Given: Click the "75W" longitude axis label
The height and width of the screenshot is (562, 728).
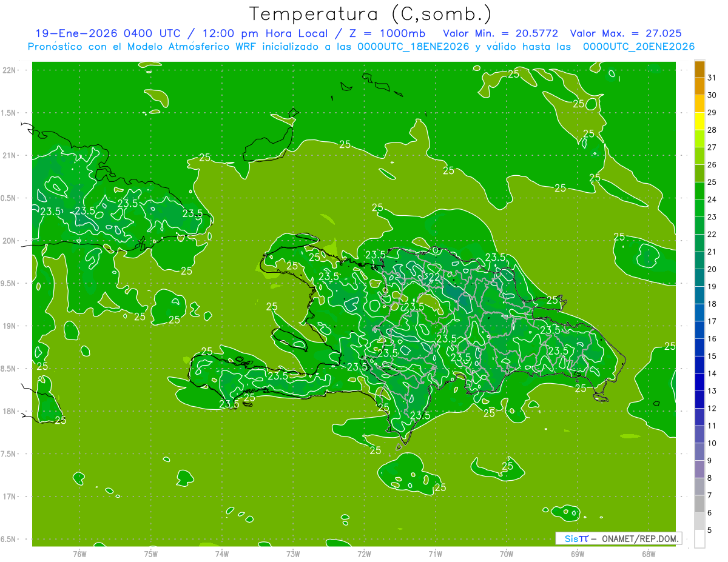Looking at the screenshot, I should click(151, 554).
